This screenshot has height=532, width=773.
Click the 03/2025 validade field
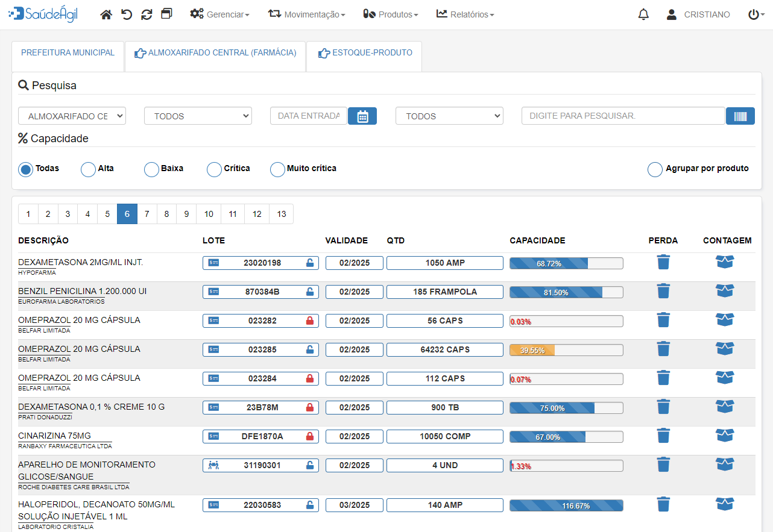(355, 505)
